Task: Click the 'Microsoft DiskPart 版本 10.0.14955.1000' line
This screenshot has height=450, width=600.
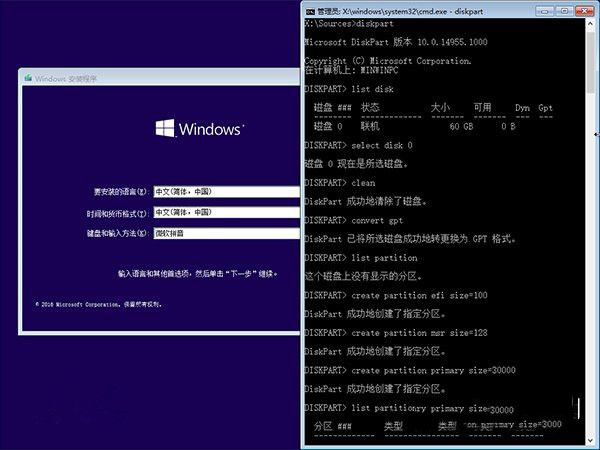Action: pos(396,42)
